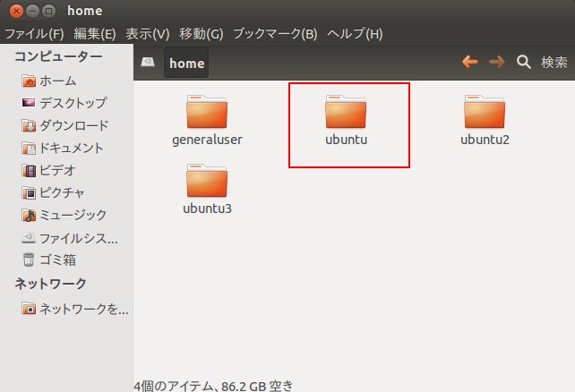This screenshot has height=392, width=575.
Task: Open the 表示(V) menu
Action: (x=148, y=34)
